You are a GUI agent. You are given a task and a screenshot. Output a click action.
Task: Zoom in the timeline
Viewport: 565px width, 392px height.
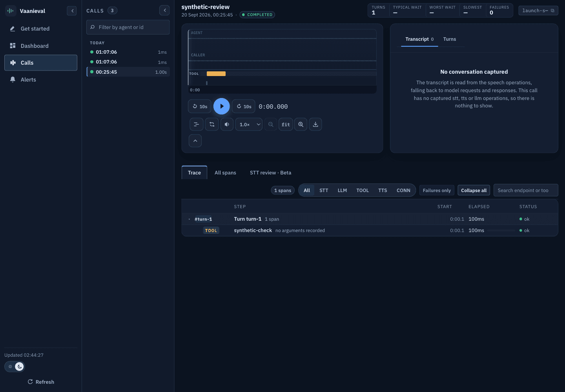pyautogui.click(x=301, y=124)
